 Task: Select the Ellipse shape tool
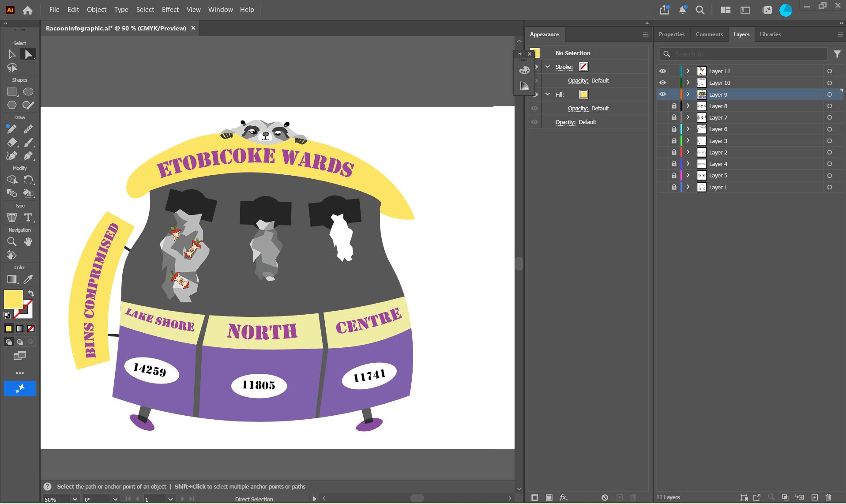pos(28,92)
